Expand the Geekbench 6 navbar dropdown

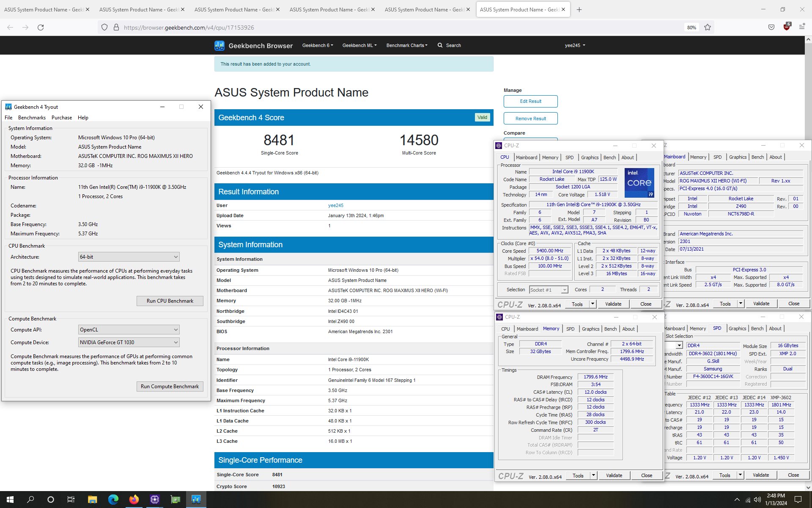[318, 45]
